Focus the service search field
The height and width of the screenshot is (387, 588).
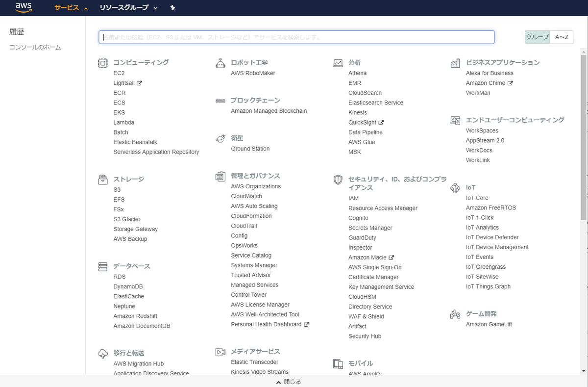tap(296, 37)
